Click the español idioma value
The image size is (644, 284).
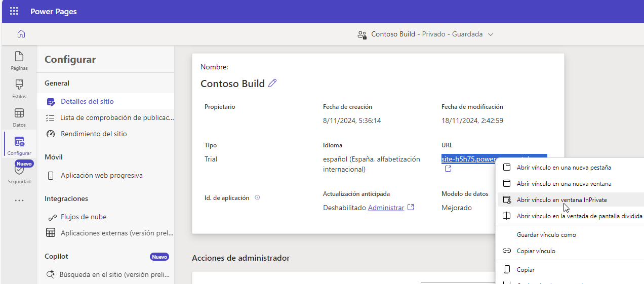tap(372, 164)
